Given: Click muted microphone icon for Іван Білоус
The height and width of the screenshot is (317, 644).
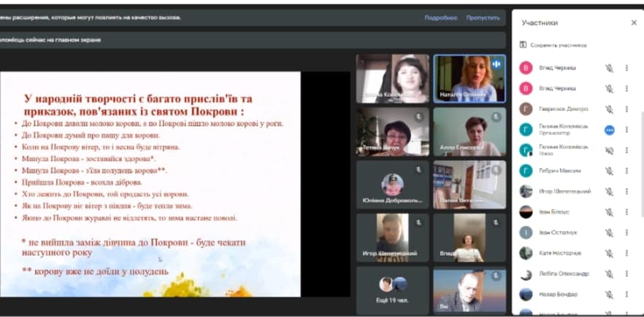Looking at the screenshot, I should click(x=609, y=212).
